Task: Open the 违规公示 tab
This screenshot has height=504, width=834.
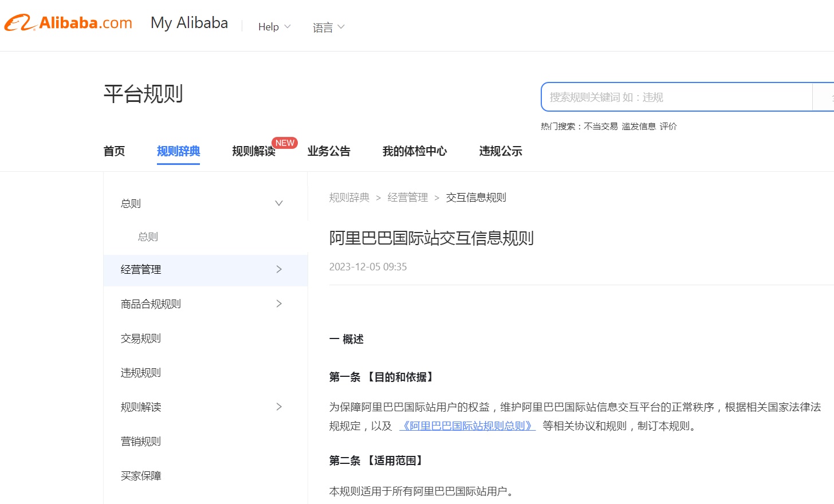Action: pyautogui.click(x=501, y=151)
